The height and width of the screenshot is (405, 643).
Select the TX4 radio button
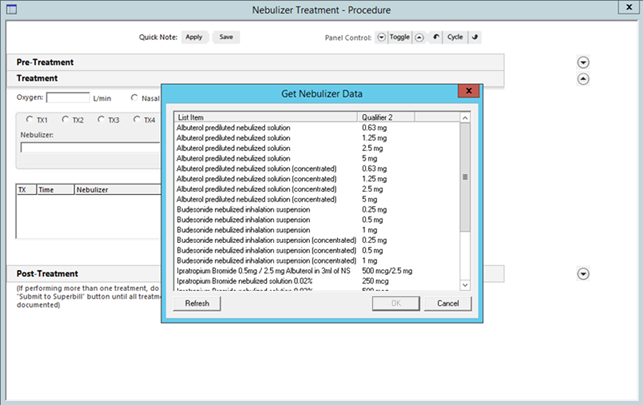137,119
